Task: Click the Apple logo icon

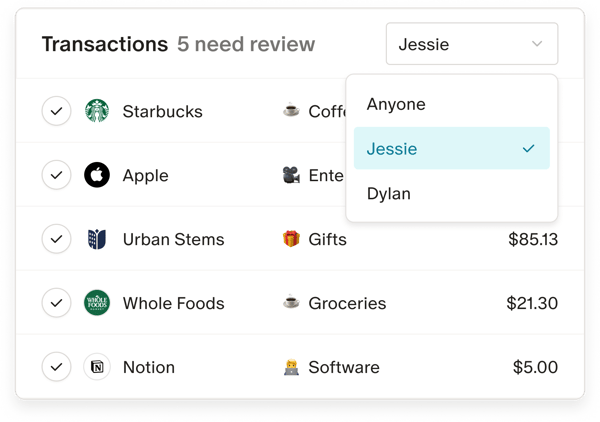Action: point(97,175)
